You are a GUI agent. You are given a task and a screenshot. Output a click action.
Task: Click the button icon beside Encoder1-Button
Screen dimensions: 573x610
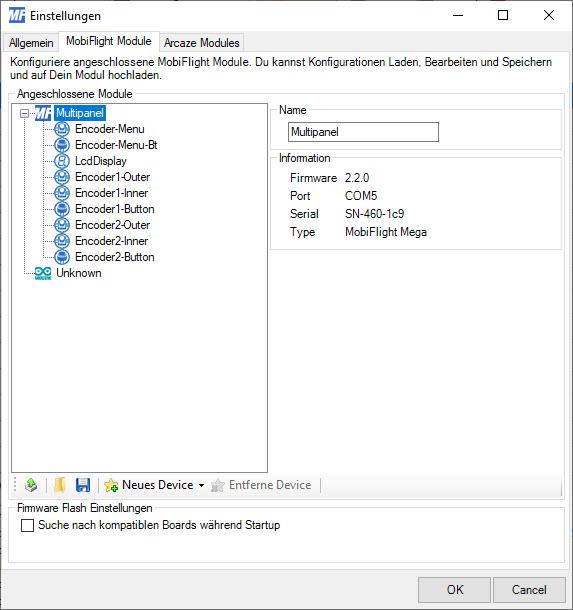click(61, 209)
